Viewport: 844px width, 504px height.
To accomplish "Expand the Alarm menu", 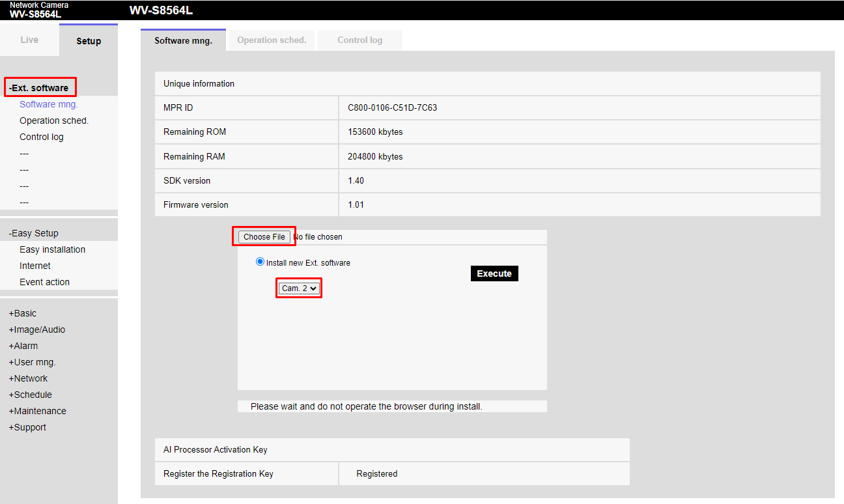I will (23, 346).
